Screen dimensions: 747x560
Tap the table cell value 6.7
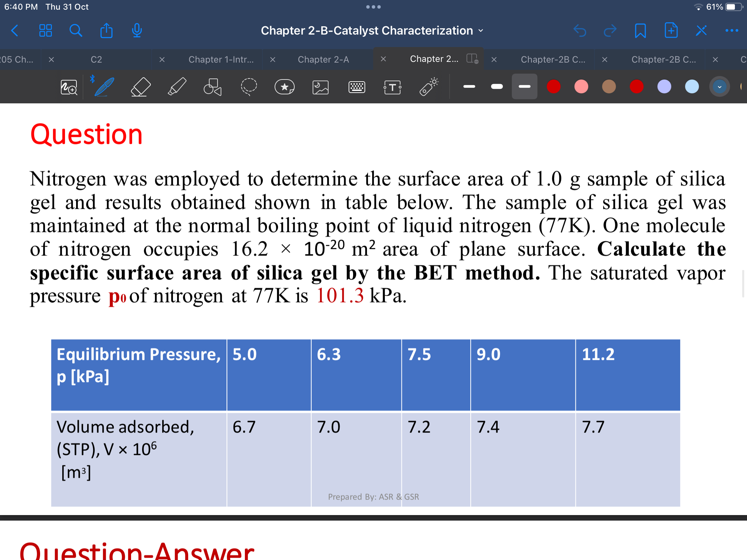pos(244,427)
